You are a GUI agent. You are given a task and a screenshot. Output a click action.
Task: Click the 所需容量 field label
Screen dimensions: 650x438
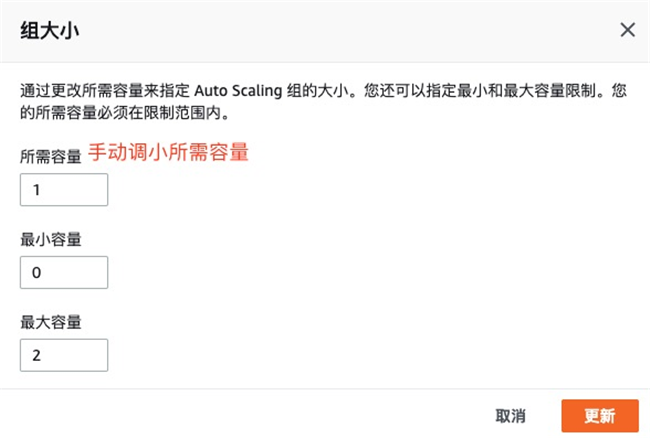[x=51, y=157]
